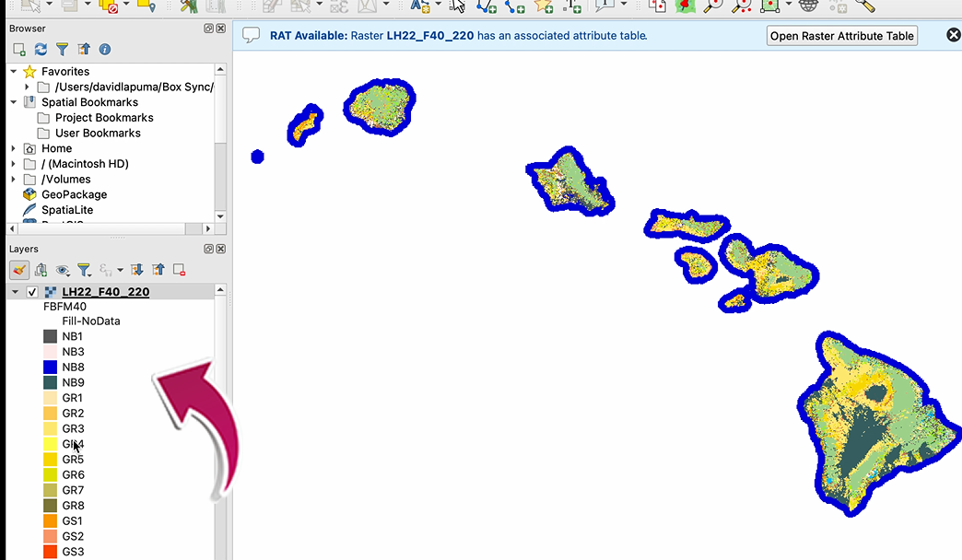The image size is (962, 560).
Task: Uncheck the LH22_F40_220 layer visibility checkbox
Action: click(32, 291)
